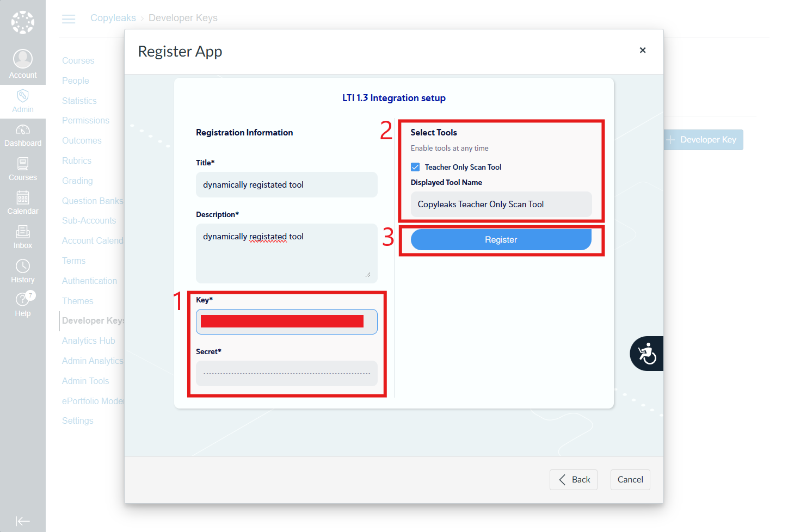Open the Inbox icon

[23, 232]
